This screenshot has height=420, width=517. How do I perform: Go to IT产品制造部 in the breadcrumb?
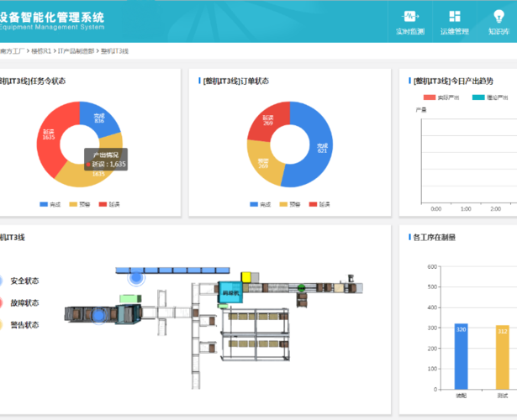tap(76, 51)
